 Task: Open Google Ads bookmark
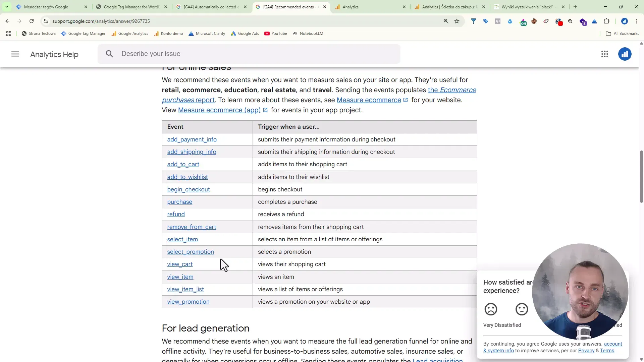(245, 34)
